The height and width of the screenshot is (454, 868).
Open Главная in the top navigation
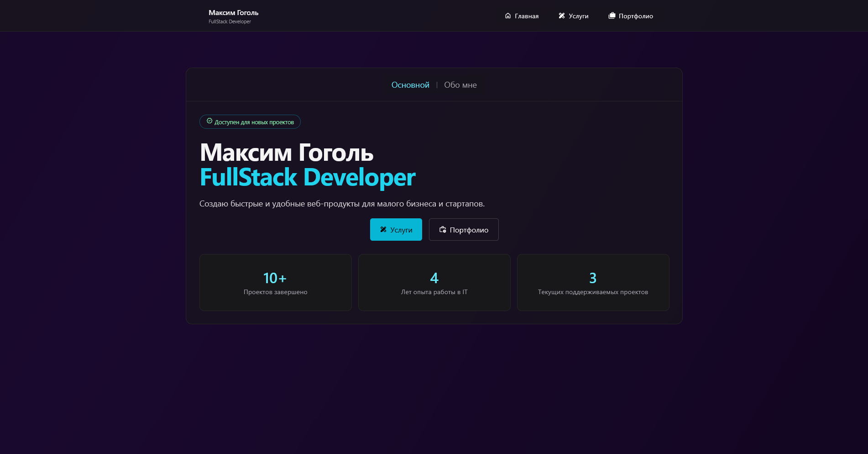pos(522,16)
